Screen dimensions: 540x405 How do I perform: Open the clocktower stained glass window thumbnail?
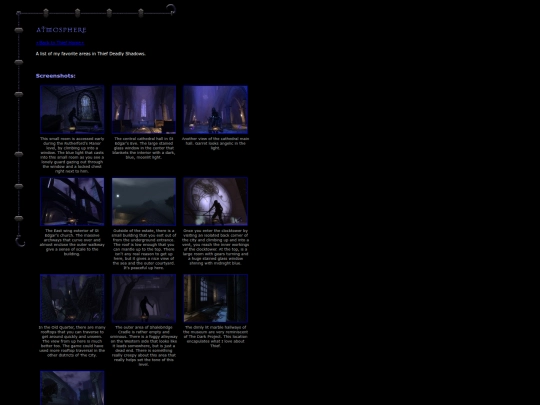pos(215,201)
